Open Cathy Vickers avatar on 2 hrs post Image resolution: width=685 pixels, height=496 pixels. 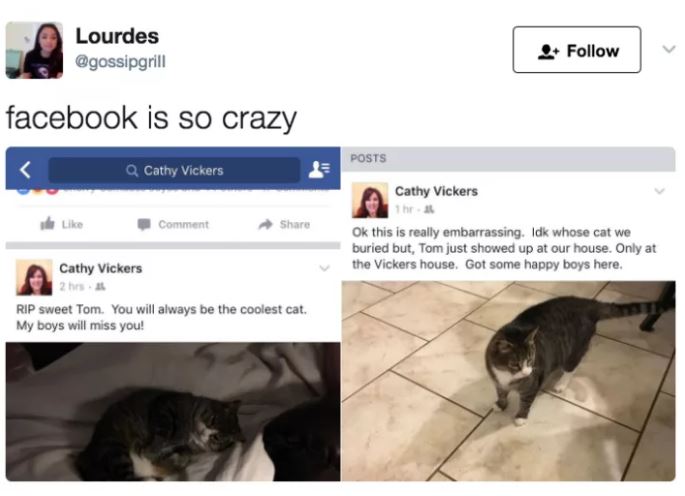[34, 277]
